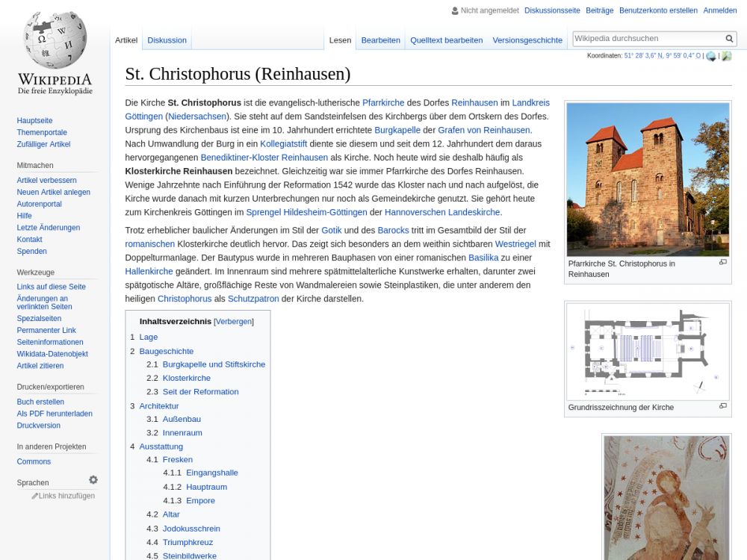The image size is (747, 560).
Task: Click the Anmelden link
Action: tap(719, 10)
